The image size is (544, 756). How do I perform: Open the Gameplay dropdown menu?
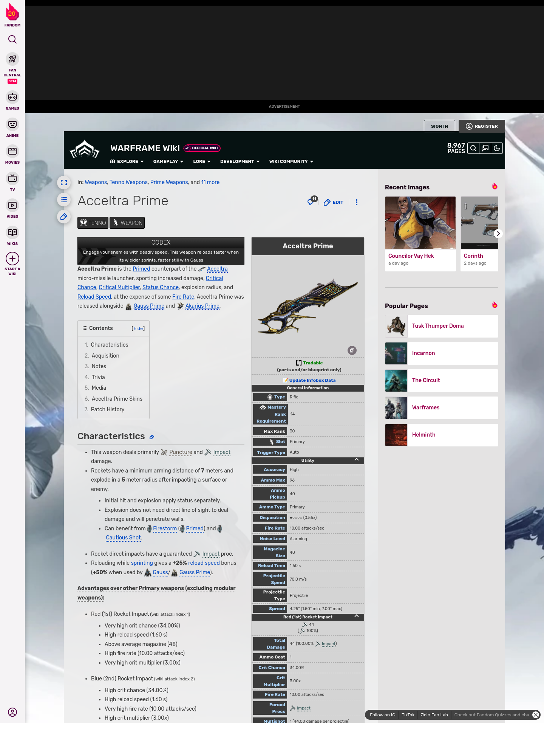[x=168, y=161]
